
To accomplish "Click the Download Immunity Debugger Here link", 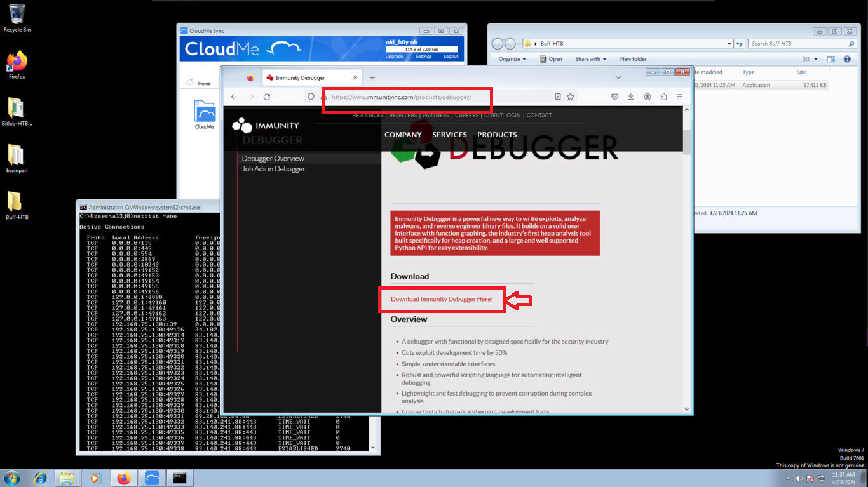I will pyautogui.click(x=442, y=298).
